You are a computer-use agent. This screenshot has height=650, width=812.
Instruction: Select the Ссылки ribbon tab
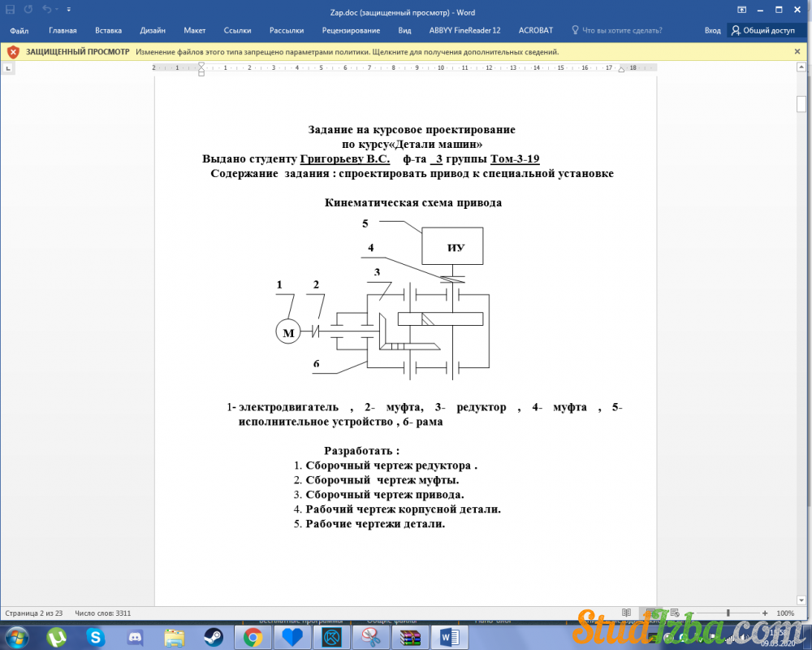[237, 31]
